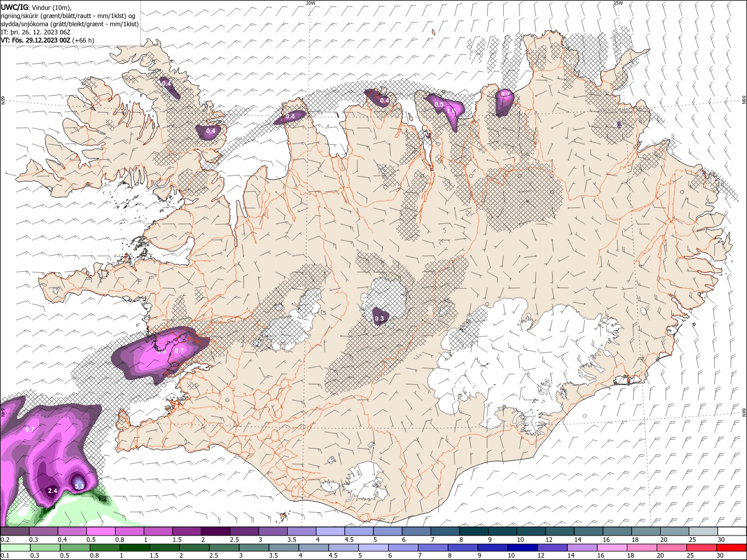
Task: Select the gray-teal 3 swatch in rain scale
Action: tap(254, 548)
